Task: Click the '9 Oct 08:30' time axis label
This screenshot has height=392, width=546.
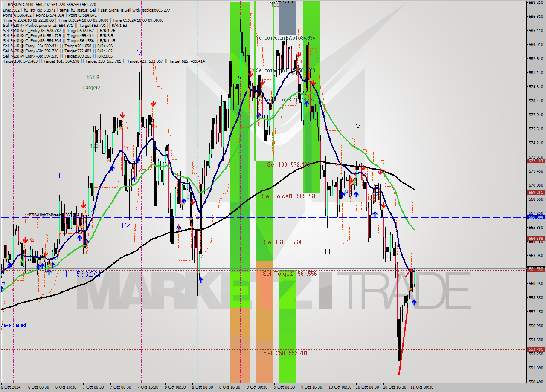Action: (284, 387)
